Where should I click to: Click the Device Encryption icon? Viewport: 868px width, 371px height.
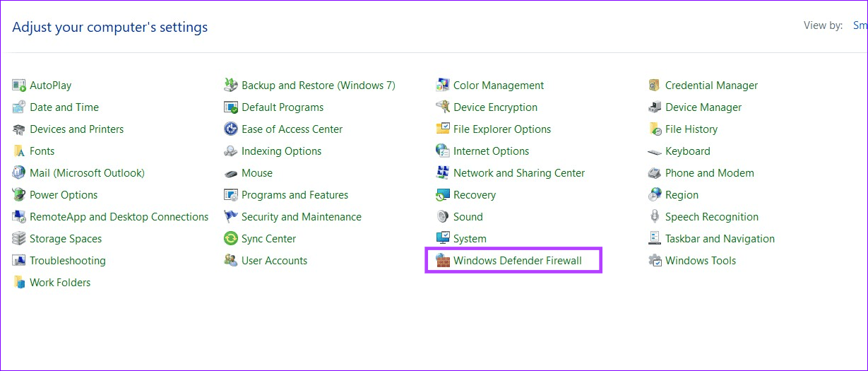(x=443, y=107)
